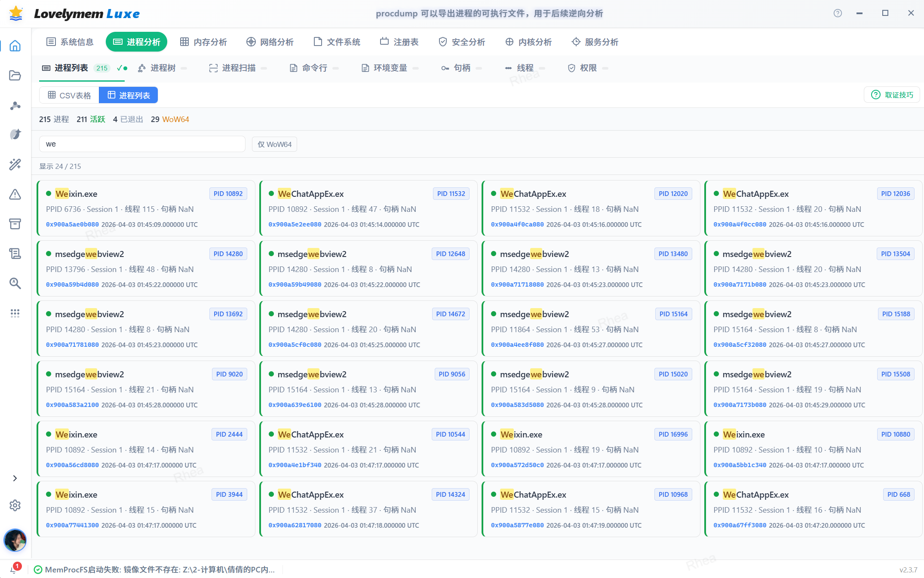The width and height of the screenshot is (924, 578).
Task: Toggle the 仅 WoW64 filter
Action: point(274,144)
